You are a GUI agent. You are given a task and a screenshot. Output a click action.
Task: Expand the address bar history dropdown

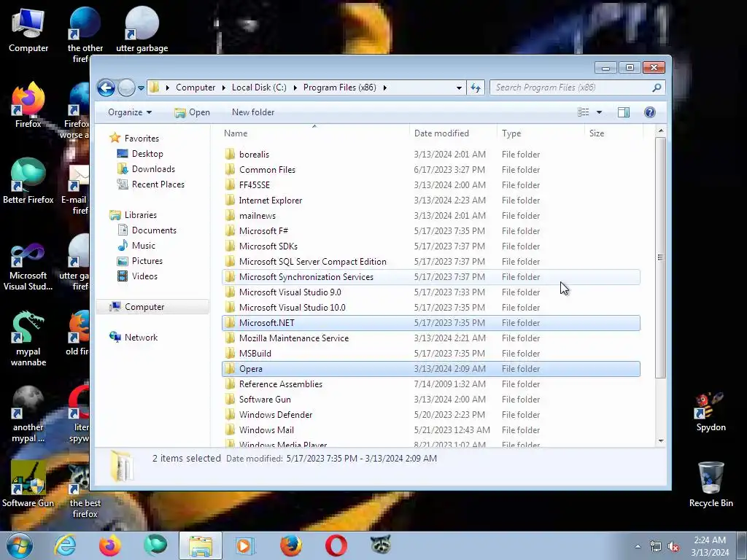click(x=459, y=87)
